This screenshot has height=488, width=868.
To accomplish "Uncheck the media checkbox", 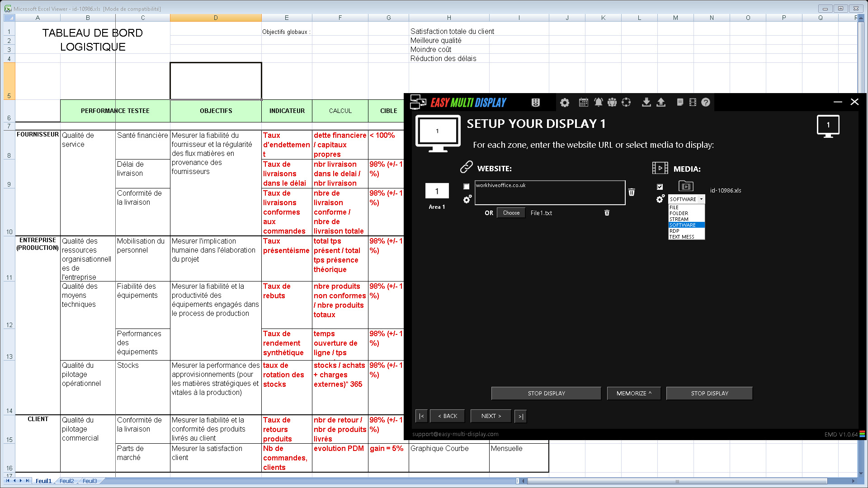I will 660,187.
